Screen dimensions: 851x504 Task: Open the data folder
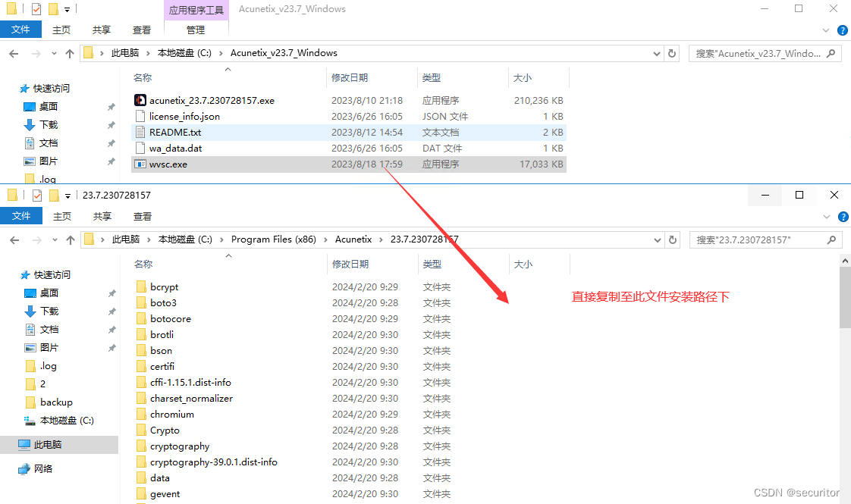coord(159,478)
